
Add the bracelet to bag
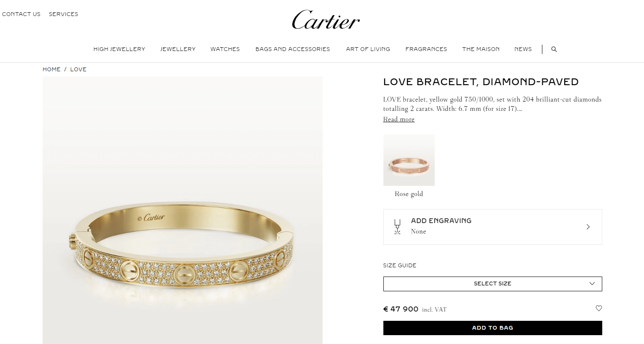(493, 328)
